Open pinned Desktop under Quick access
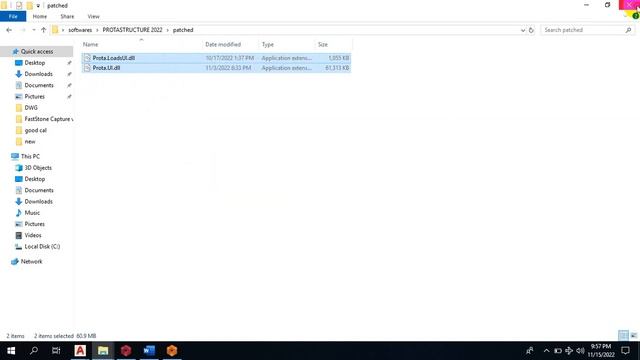This screenshot has height=360, width=640. 35,63
